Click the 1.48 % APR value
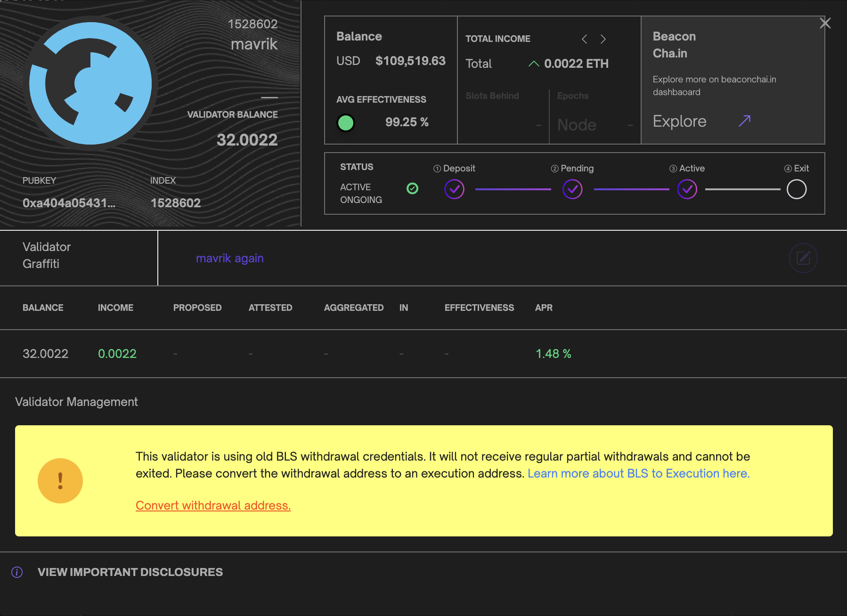 tap(554, 354)
